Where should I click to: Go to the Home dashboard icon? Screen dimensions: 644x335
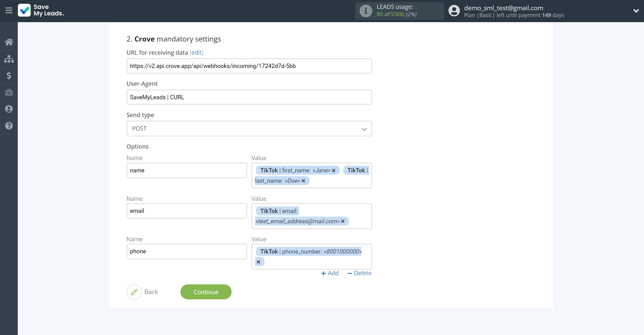[x=9, y=42]
